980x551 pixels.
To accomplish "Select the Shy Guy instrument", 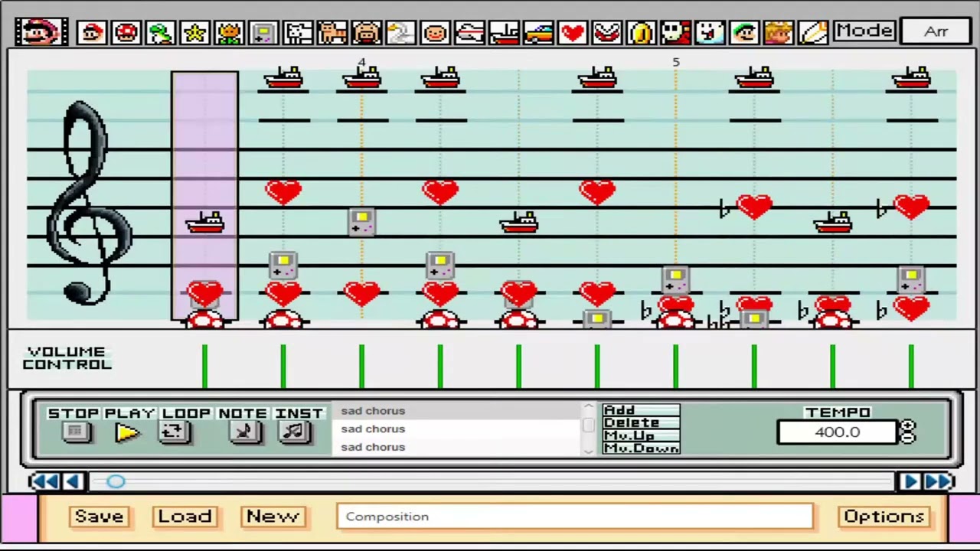I will click(675, 32).
